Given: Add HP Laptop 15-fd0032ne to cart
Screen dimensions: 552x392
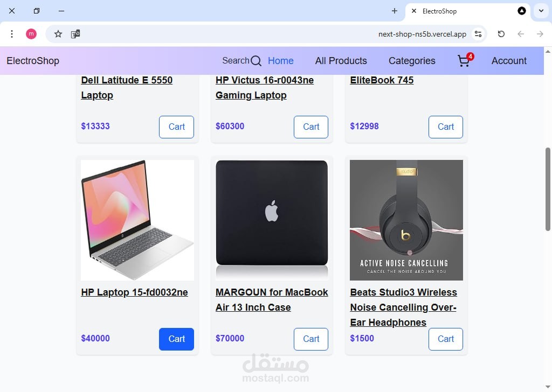Looking at the screenshot, I should tap(176, 339).
